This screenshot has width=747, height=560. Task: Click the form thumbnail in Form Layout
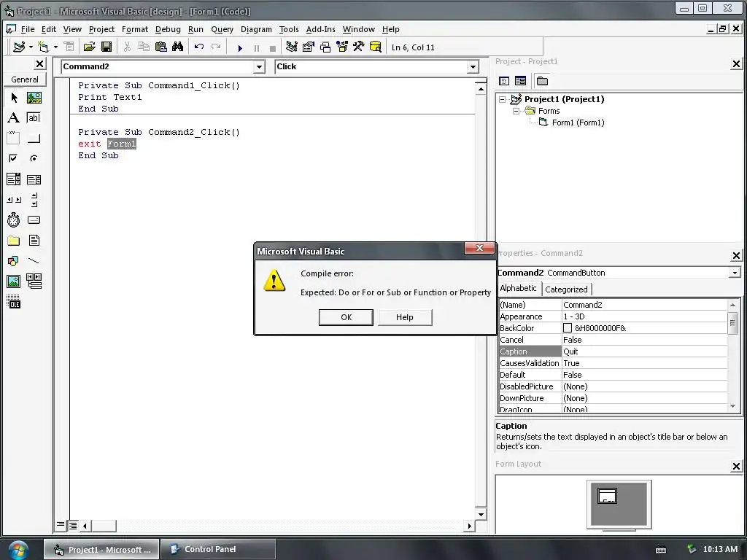pyautogui.click(x=607, y=496)
